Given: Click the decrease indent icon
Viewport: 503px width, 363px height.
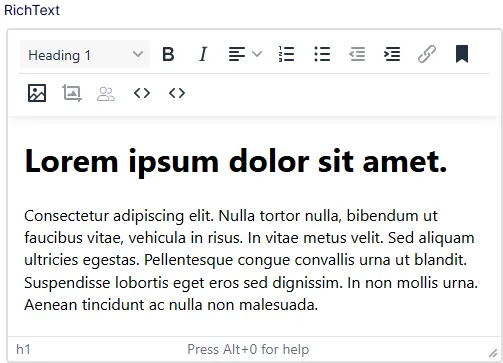Looking at the screenshot, I should click(357, 54).
